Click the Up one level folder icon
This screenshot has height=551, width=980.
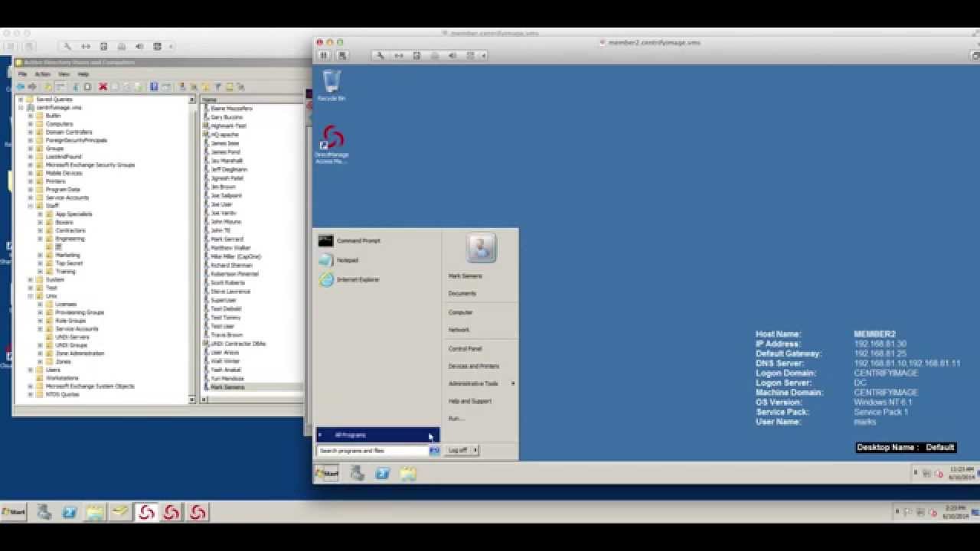click(48, 86)
